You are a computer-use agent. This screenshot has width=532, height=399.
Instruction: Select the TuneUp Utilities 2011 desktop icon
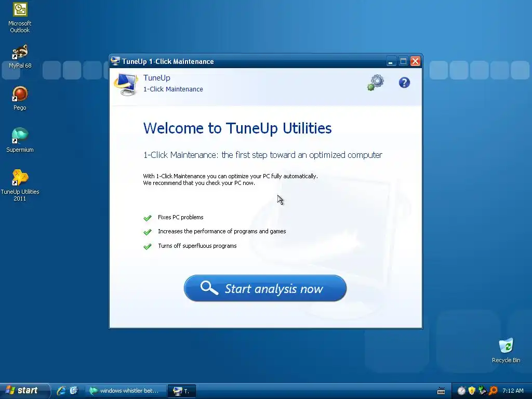(x=20, y=185)
